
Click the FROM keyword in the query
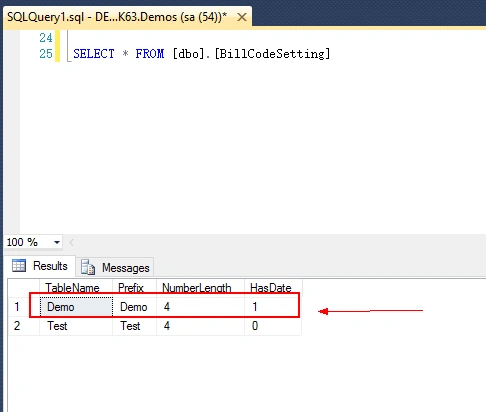(150, 54)
